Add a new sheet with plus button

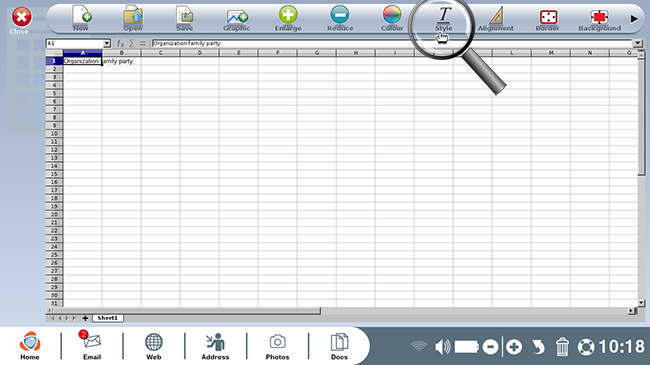coord(85,318)
